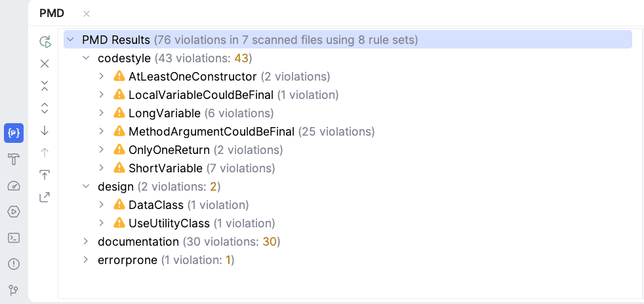Collapse the codestyle category
This screenshot has height=304, width=644.
[x=86, y=58]
